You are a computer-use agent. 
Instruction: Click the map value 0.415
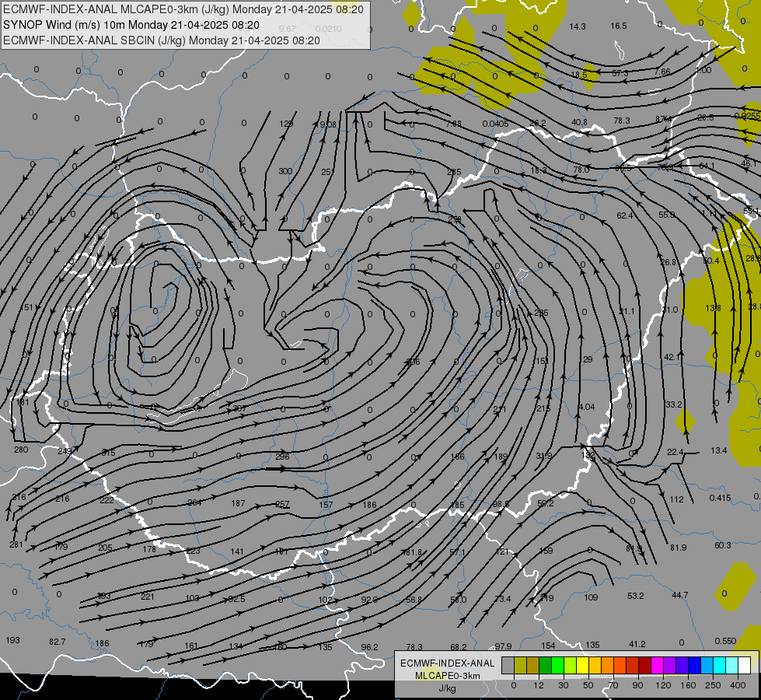[720, 498]
